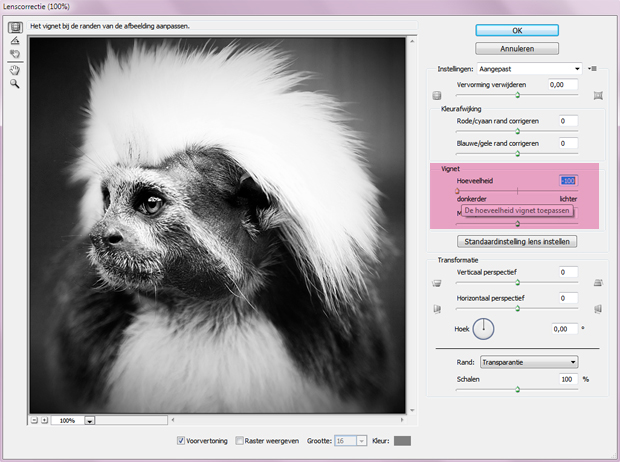Click the Verticaal perspectief slider handle
The width and height of the screenshot is (620, 462).
(x=517, y=282)
